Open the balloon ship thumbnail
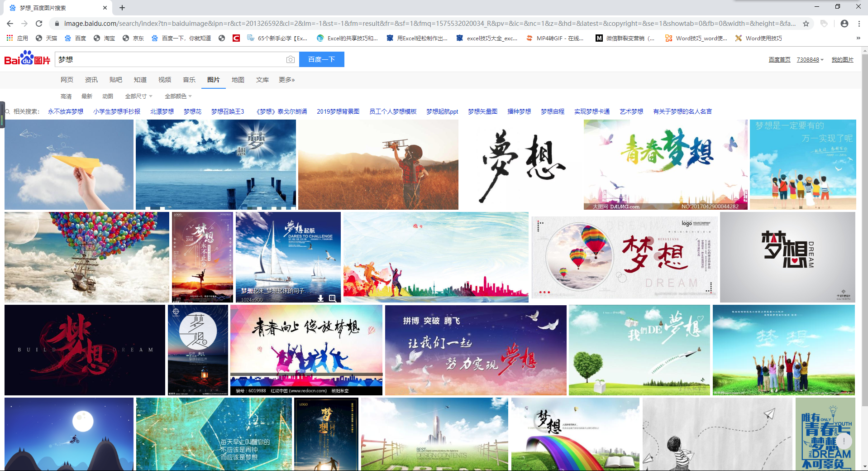Image resolution: width=868 pixels, height=471 pixels. click(86, 257)
